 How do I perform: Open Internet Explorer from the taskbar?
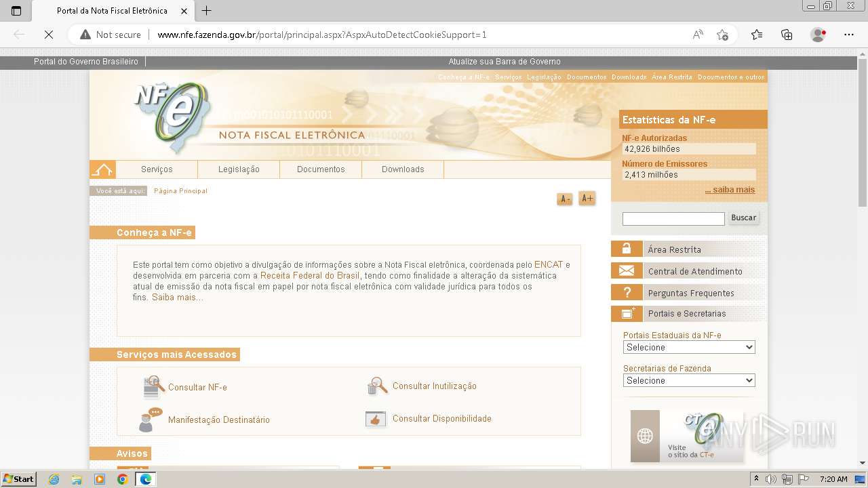coord(54,479)
